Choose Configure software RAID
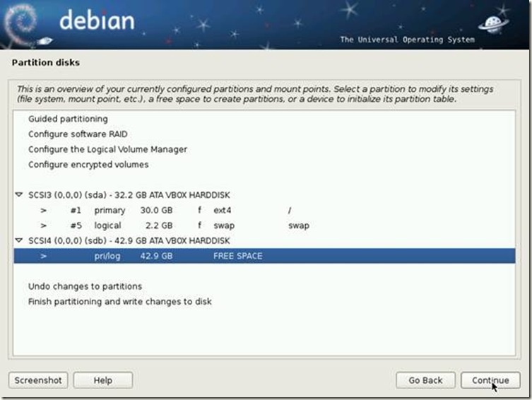532x400 pixels. pos(78,134)
